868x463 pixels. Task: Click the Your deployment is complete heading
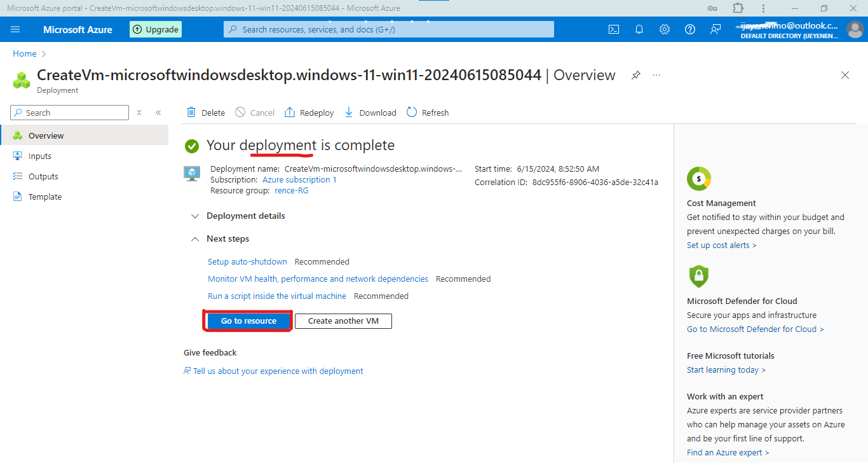301,145
